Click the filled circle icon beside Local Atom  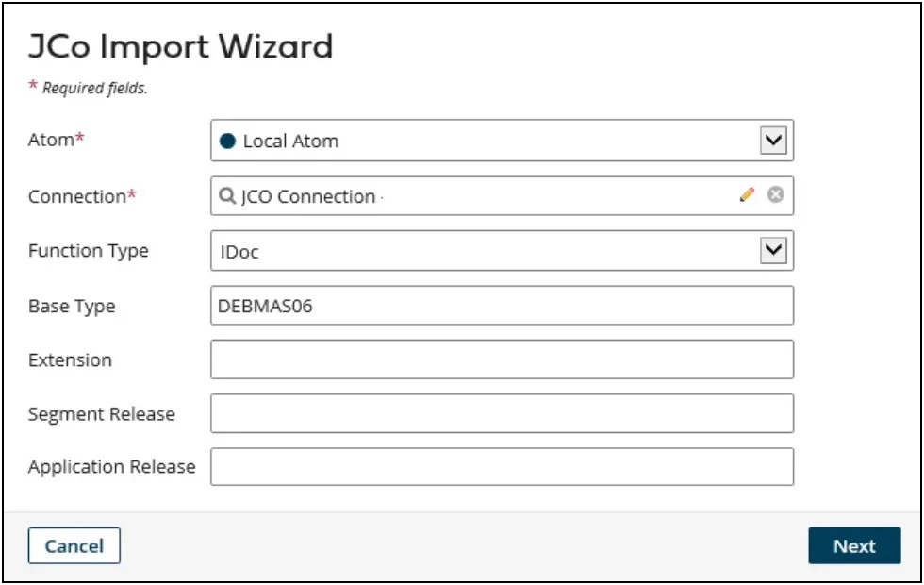click(228, 140)
